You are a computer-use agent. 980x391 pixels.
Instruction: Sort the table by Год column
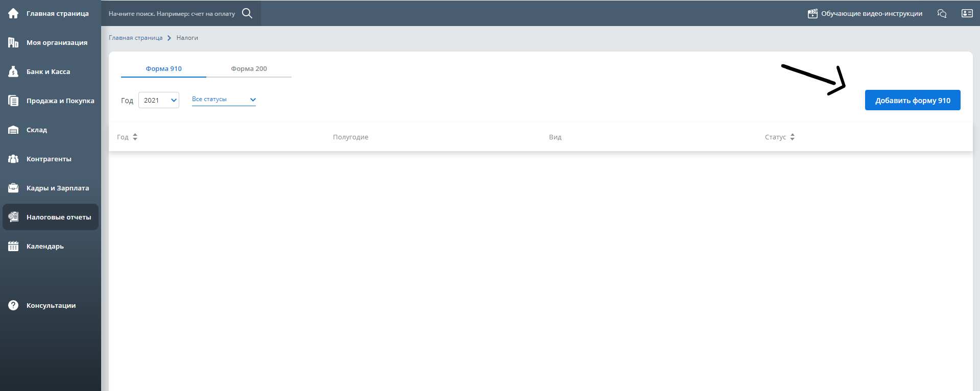click(135, 137)
